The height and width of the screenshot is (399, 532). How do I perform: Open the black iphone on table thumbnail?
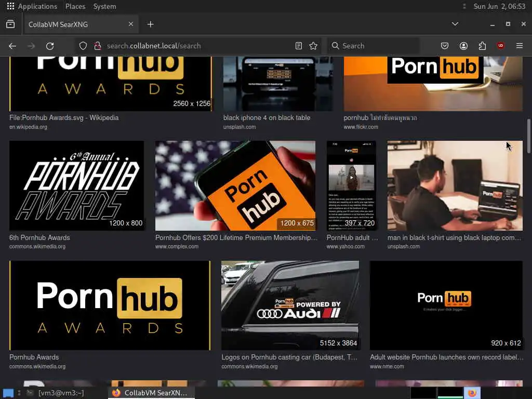tap(278, 84)
